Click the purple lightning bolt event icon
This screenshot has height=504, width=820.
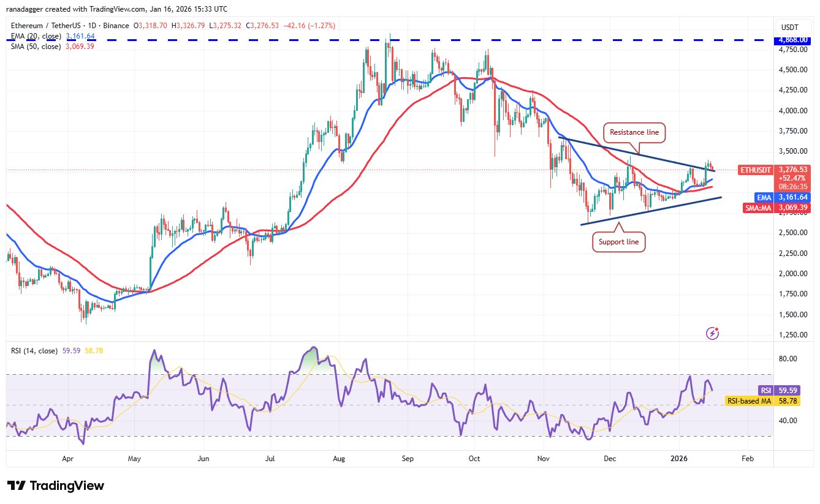click(712, 333)
